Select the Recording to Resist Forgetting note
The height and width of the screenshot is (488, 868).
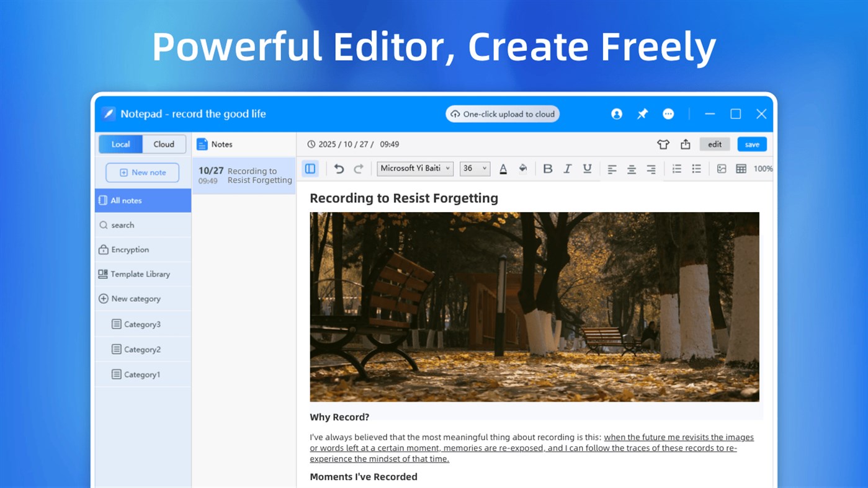click(x=244, y=175)
